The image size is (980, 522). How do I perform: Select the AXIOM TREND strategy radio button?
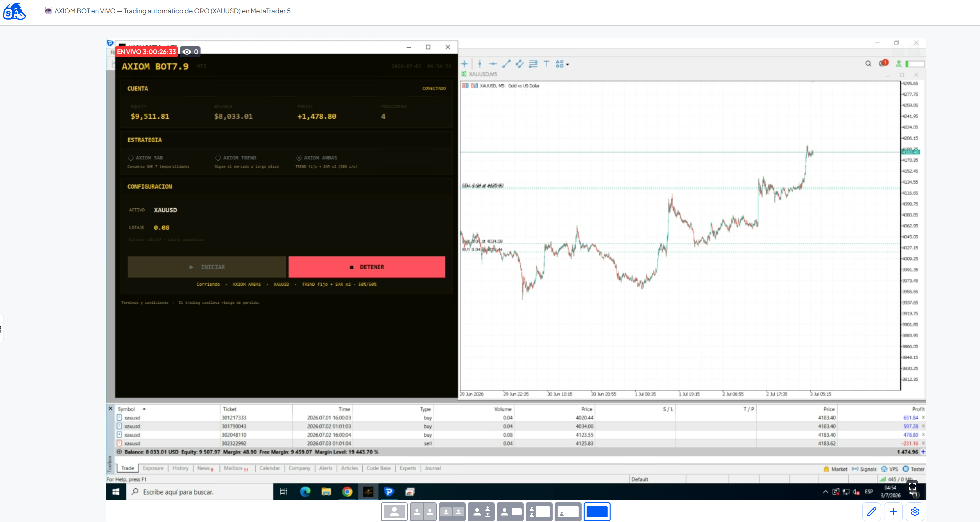point(218,158)
